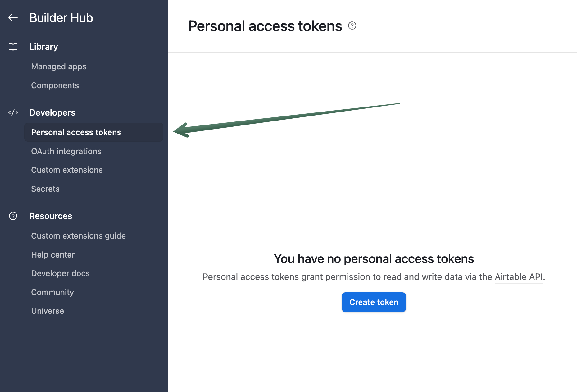Click the back arrow icon

tap(13, 17)
